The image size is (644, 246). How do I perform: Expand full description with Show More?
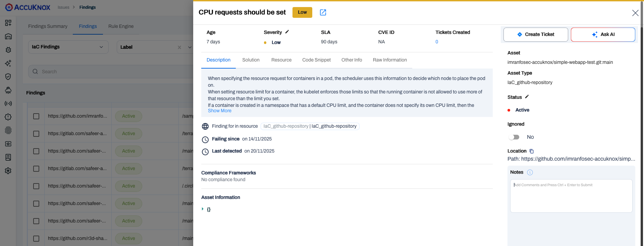point(219,111)
